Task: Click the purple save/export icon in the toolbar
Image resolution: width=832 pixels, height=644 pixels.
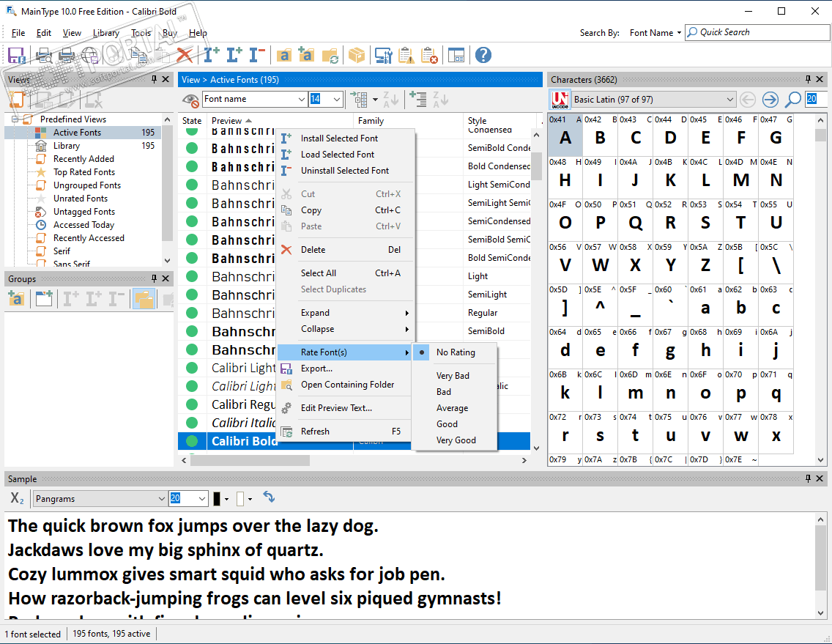Action: tap(16, 55)
